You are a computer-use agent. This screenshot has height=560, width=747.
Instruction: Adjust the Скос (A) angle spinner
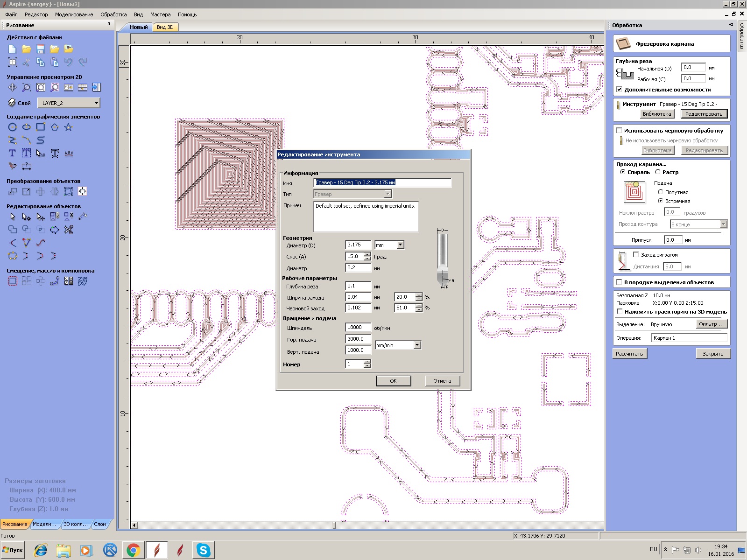(367, 257)
